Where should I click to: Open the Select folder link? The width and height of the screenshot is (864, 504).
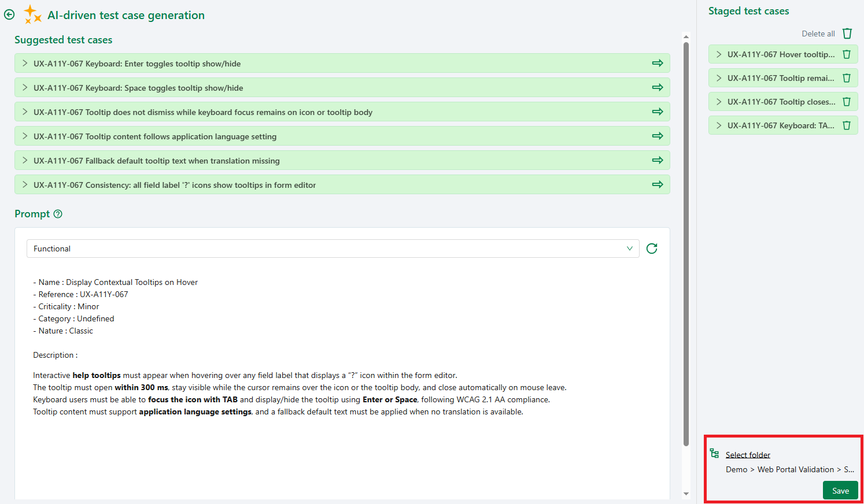tap(748, 454)
